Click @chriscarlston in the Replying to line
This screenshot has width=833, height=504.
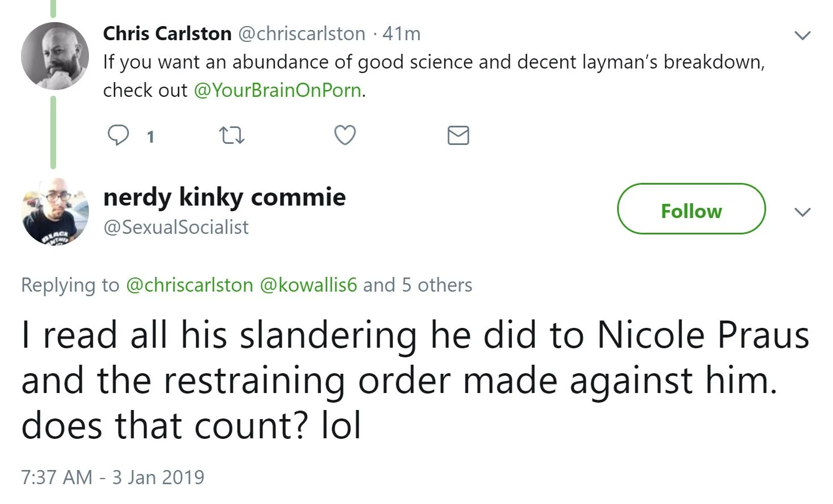[x=189, y=285]
